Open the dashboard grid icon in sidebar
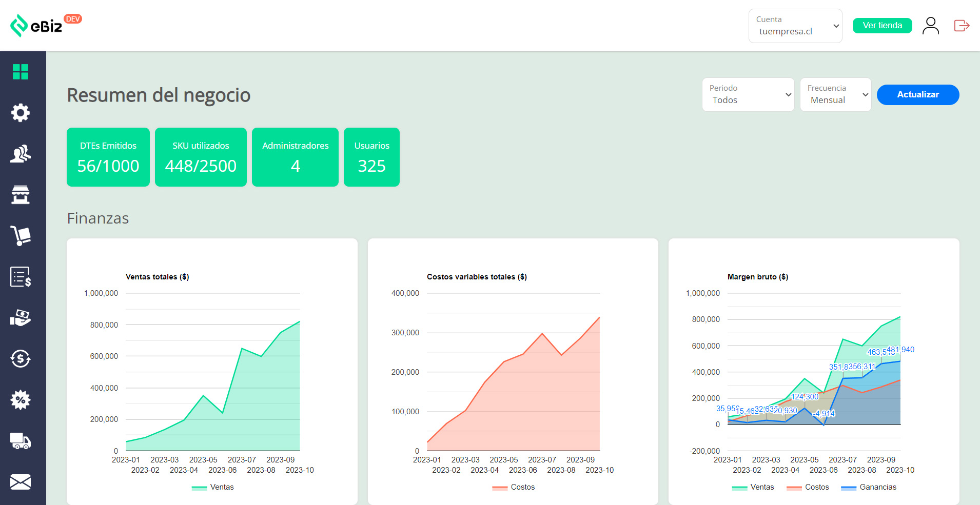 (21, 72)
